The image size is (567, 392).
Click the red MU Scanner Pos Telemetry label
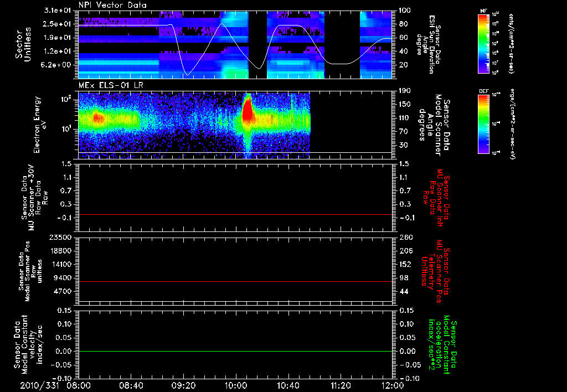(x=436, y=271)
